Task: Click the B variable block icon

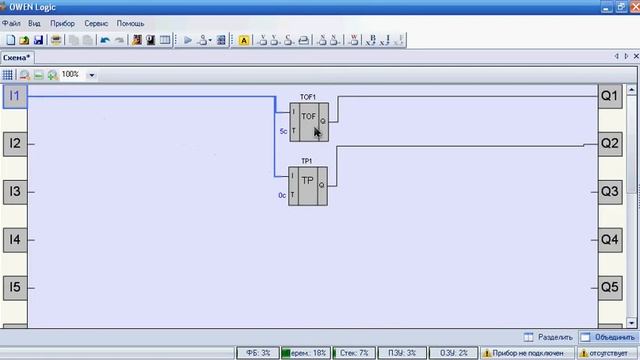Action: click(371, 40)
